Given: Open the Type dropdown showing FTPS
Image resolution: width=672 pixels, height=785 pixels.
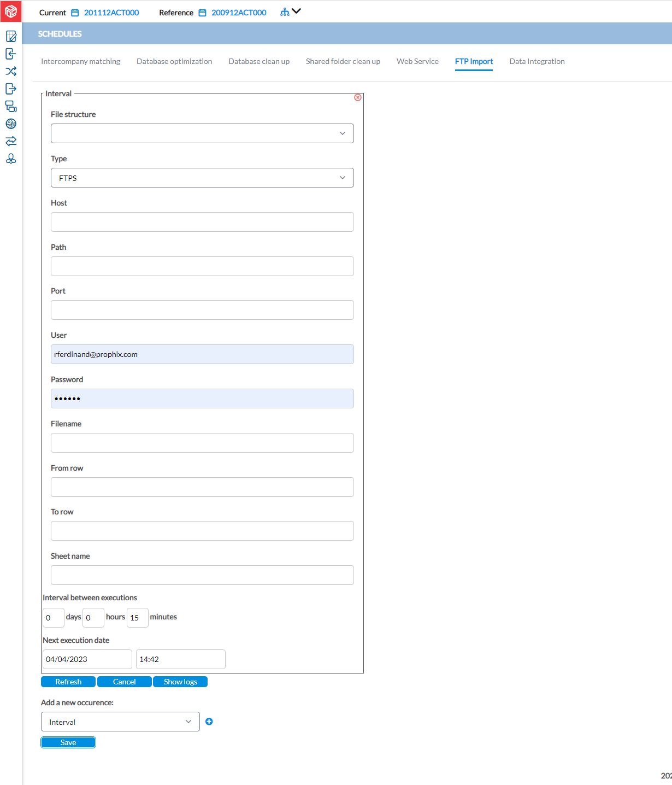Looking at the screenshot, I should point(202,178).
